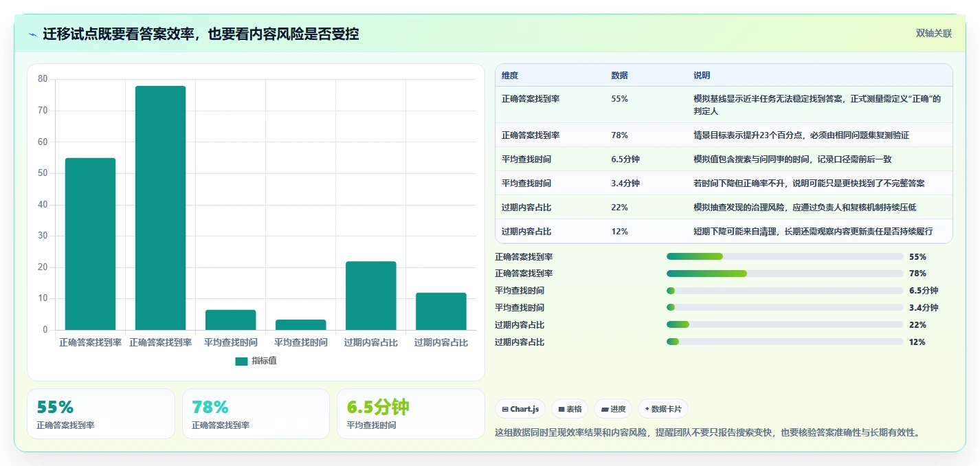The width and height of the screenshot is (980, 466).
Task: Select the 进度 chip
Action: pyautogui.click(x=613, y=409)
